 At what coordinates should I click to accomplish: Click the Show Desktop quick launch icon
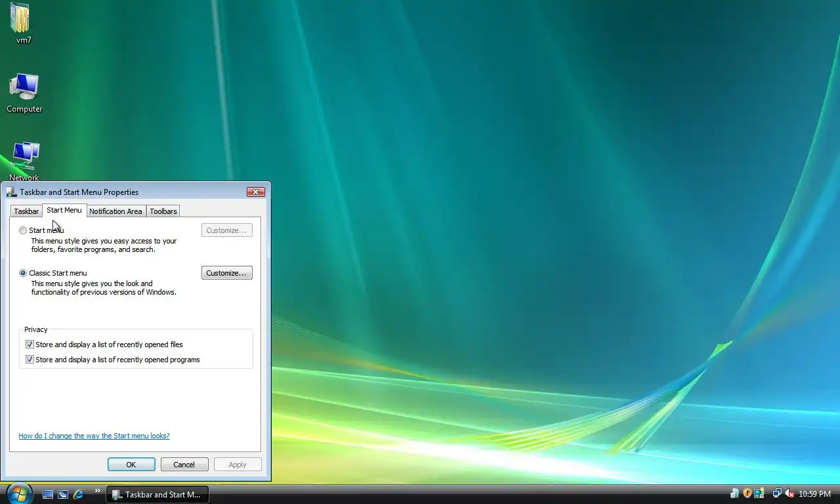point(48,494)
